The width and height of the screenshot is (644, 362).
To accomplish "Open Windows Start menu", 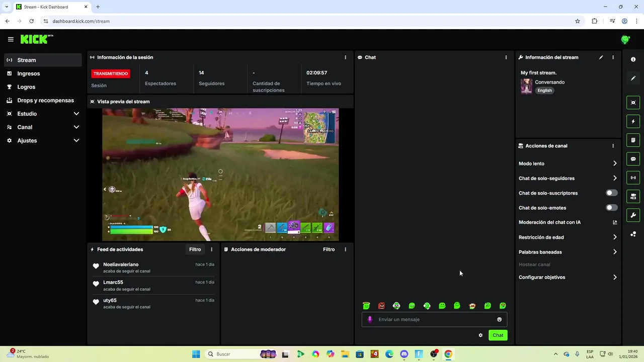I will click(x=196, y=354).
